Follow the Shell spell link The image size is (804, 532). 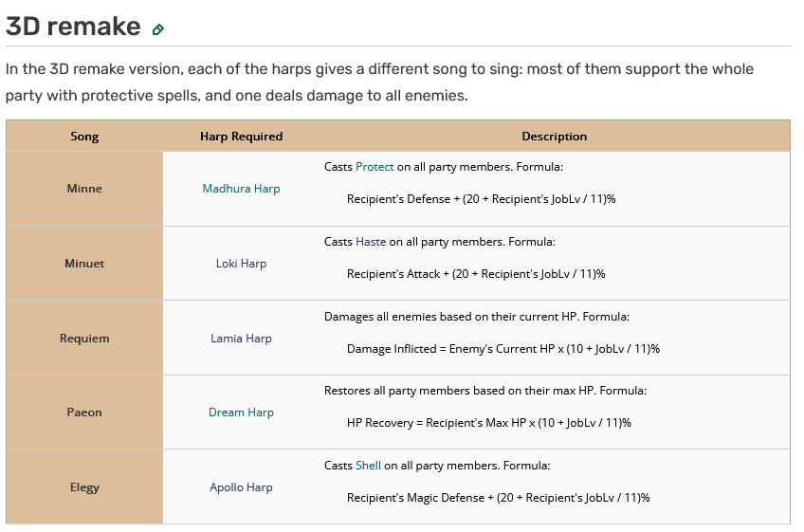[x=368, y=466]
